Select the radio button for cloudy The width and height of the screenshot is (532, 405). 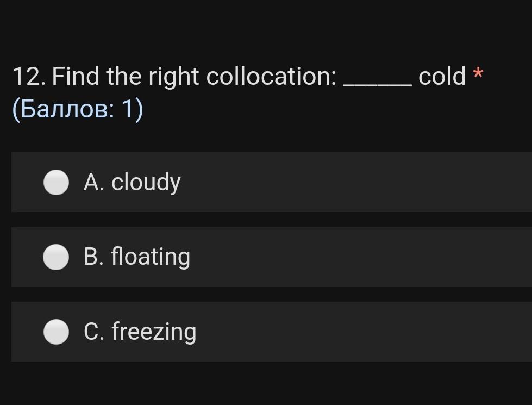pyautogui.click(x=56, y=183)
